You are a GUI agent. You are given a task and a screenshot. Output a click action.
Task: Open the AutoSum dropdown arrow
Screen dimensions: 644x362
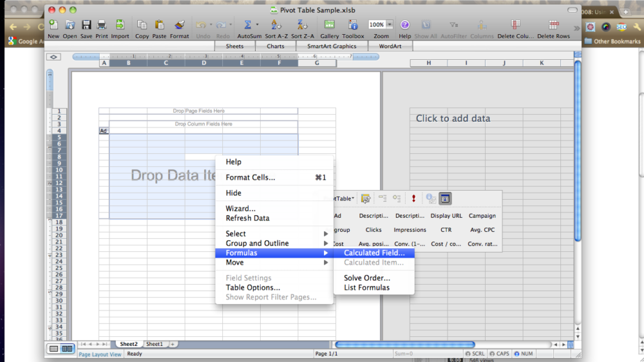point(257,24)
